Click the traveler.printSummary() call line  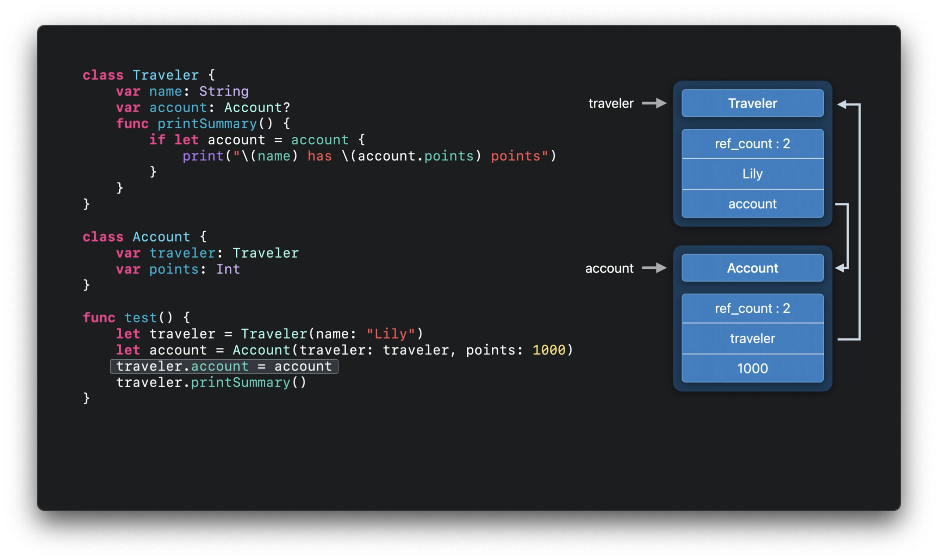click(211, 383)
